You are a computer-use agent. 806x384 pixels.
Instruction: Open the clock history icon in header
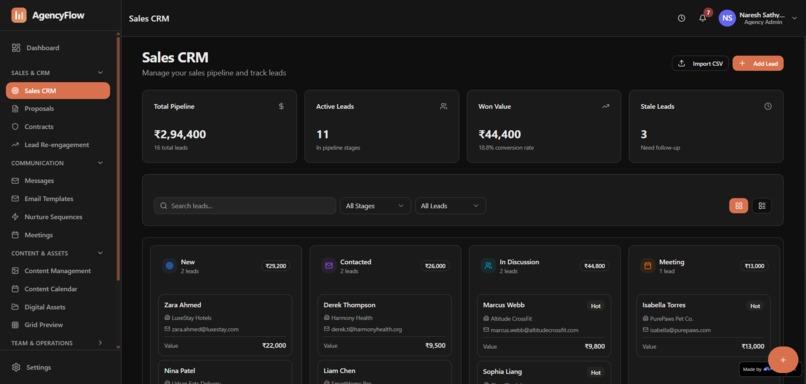click(x=681, y=18)
